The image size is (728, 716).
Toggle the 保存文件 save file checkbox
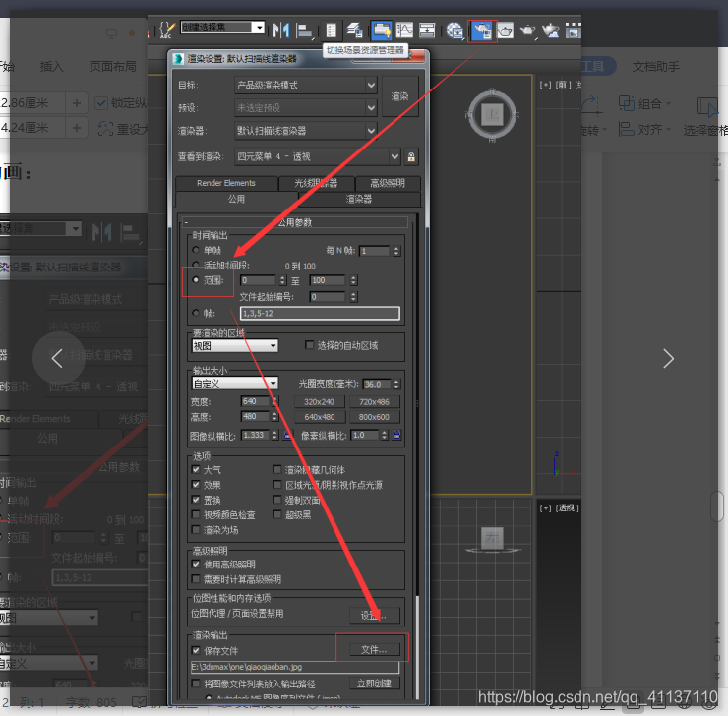tap(196, 650)
